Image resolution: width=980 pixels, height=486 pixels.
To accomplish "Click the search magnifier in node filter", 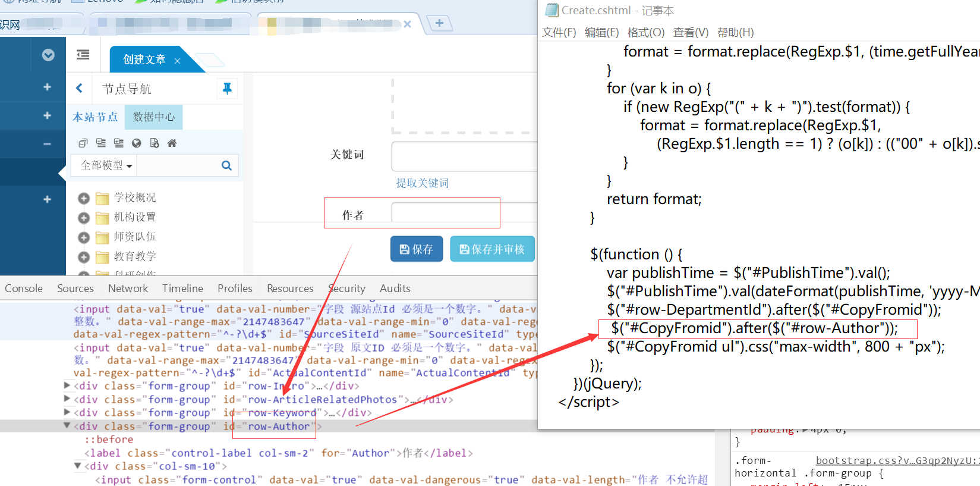I will point(226,165).
